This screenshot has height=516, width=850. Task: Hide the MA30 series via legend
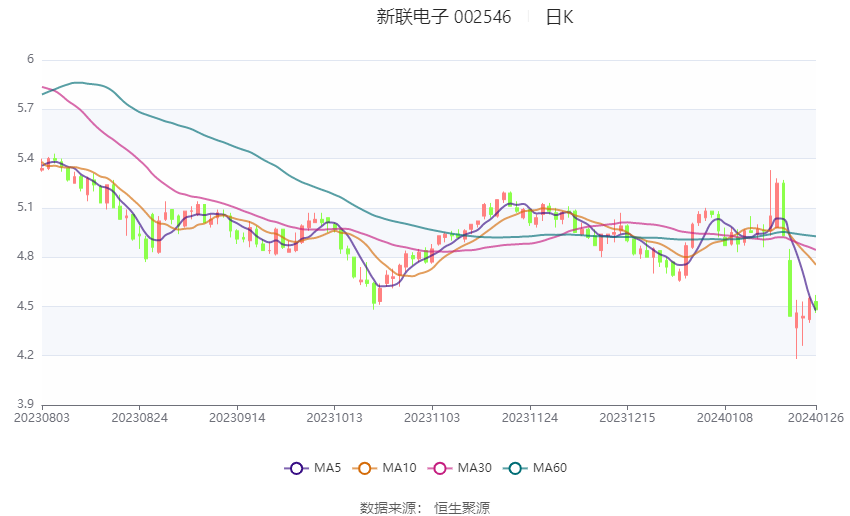tap(460, 468)
